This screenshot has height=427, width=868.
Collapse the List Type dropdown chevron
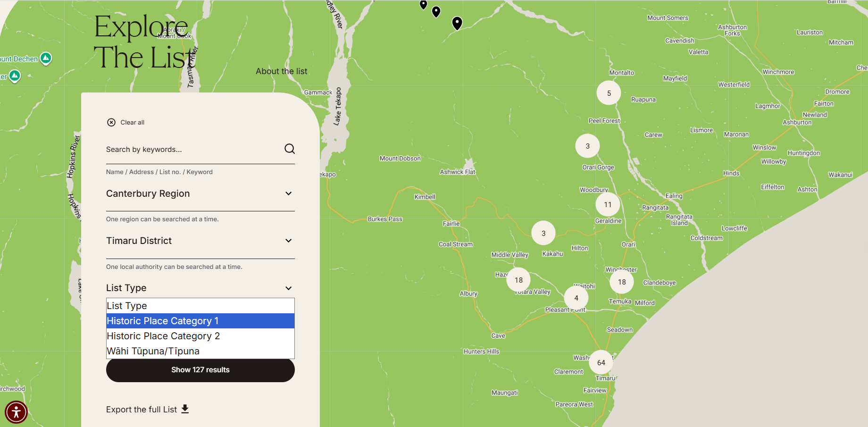(x=288, y=288)
